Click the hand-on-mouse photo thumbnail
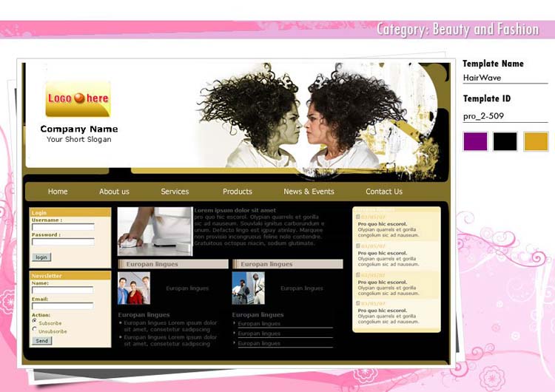This screenshot has width=555, height=392. pos(155,232)
